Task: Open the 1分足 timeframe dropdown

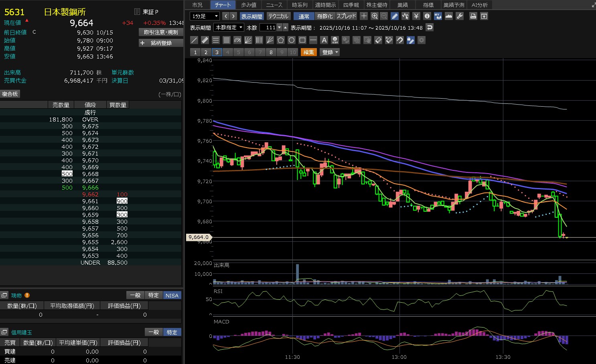Action: pyautogui.click(x=205, y=16)
